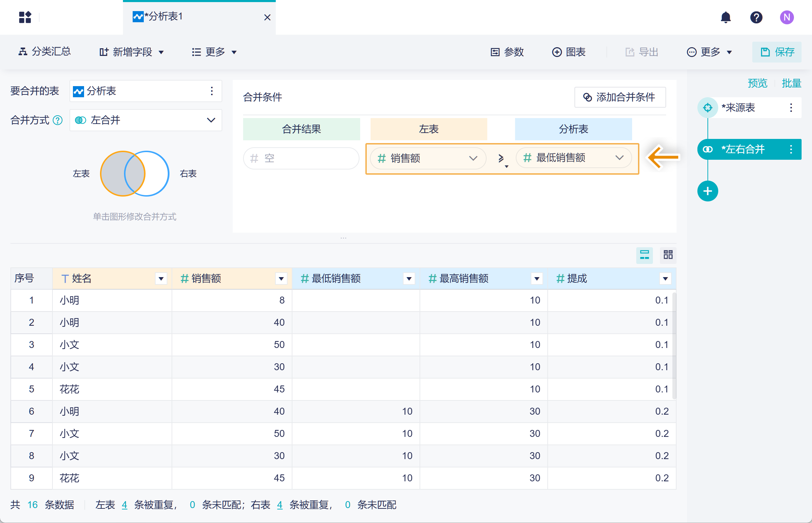Screen dimensions: 812x523
Task: Select the 分析表1 tab
Action: point(163,17)
